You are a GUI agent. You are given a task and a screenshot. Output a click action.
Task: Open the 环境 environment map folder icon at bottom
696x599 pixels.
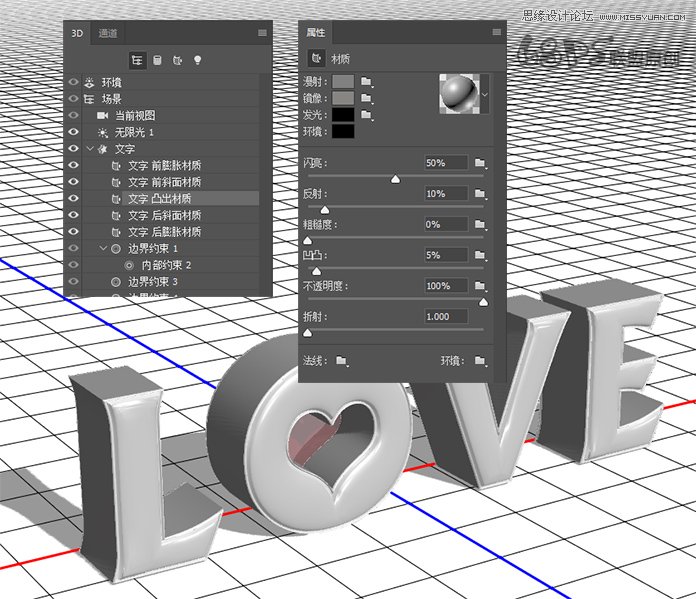(x=480, y=361)
